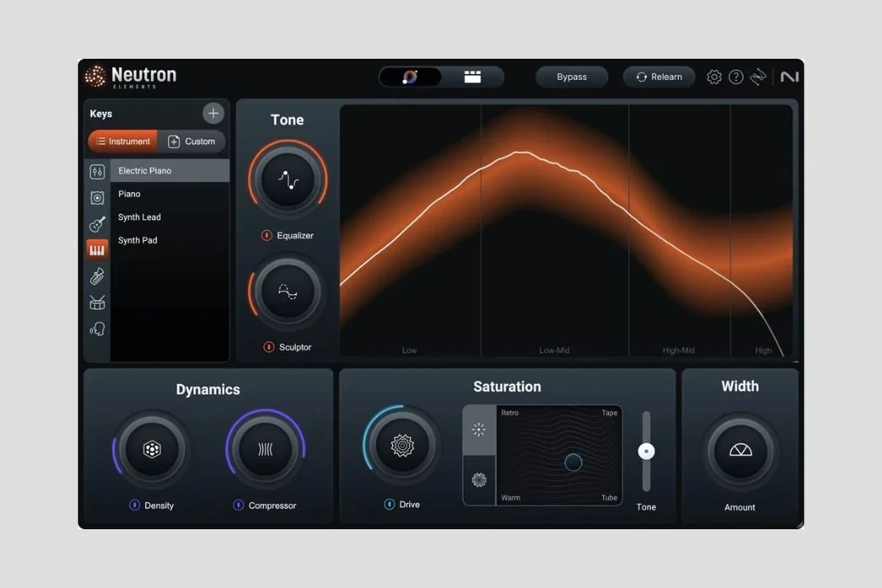Toggle the Equalizer power button

[267, 236]
